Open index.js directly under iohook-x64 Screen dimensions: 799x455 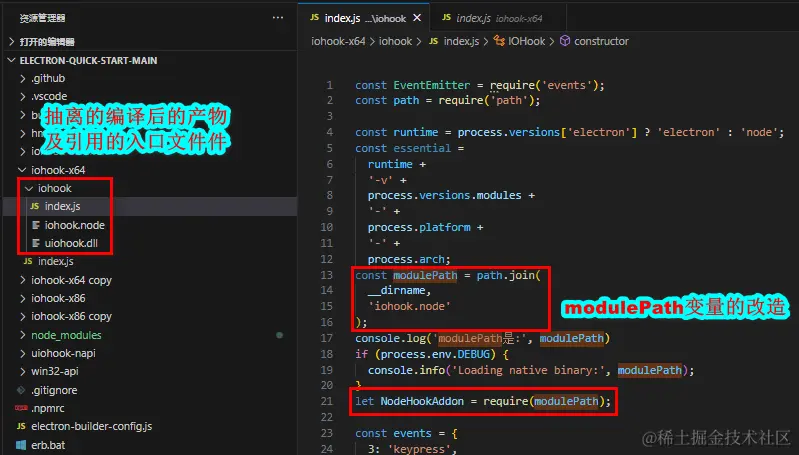click(x=56, y=261)
